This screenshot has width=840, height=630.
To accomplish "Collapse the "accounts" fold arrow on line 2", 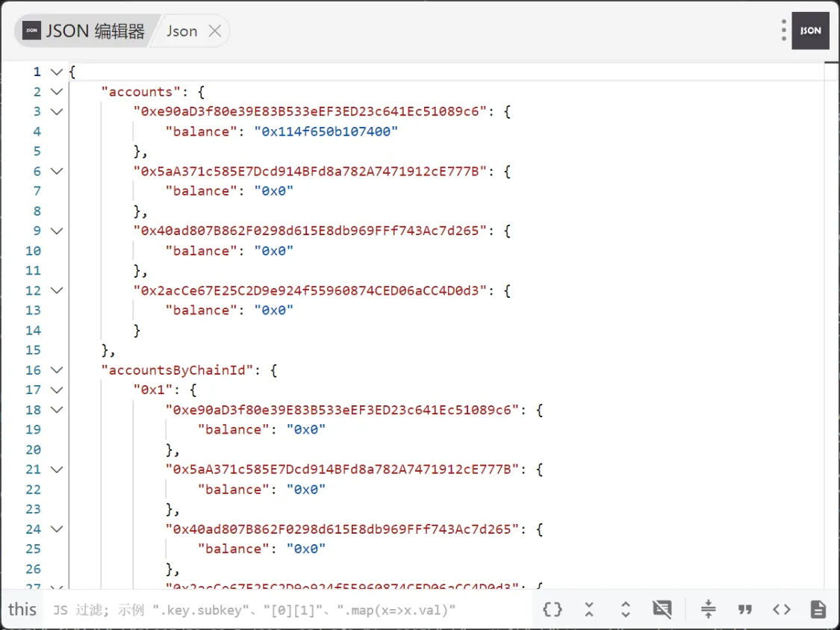I will pyautogui.click(x=56, y=92).
